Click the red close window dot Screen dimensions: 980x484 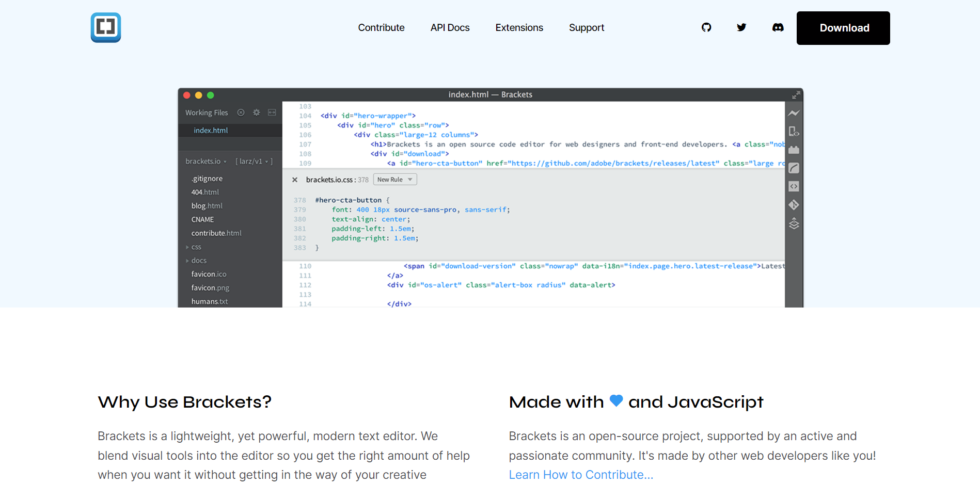click(187, 95)
